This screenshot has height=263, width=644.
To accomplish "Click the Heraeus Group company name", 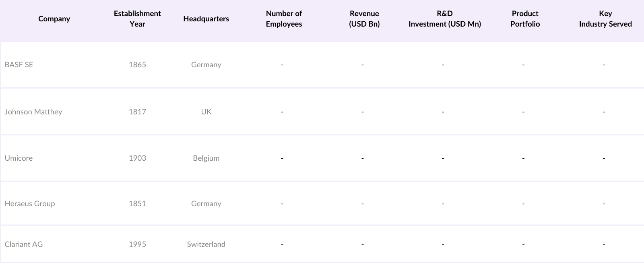I will (30, 204).
